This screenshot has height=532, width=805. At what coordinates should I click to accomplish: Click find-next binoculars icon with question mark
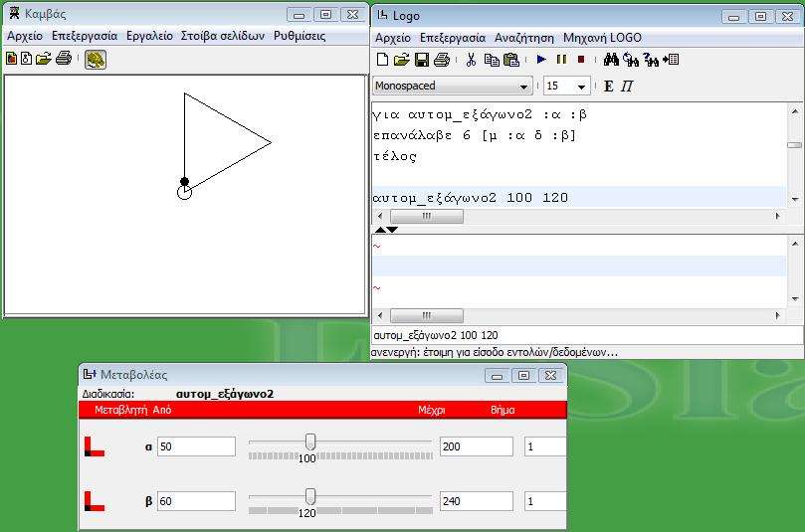point(651,60)
